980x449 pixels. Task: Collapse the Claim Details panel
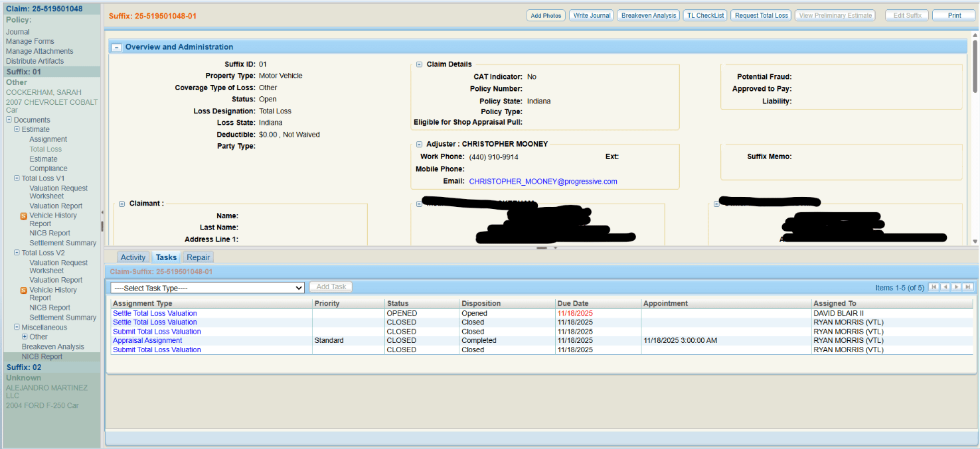point(419,64)
